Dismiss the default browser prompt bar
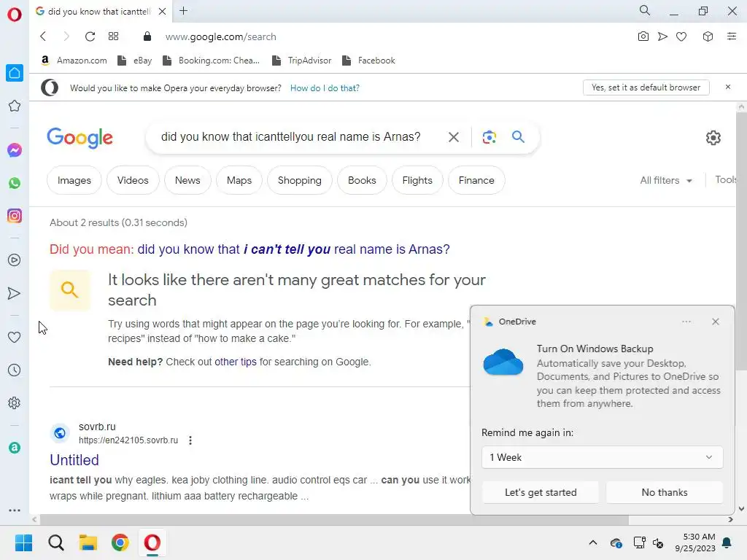The width and height of the screenshot is (747, 560). (x=728, y=87)
